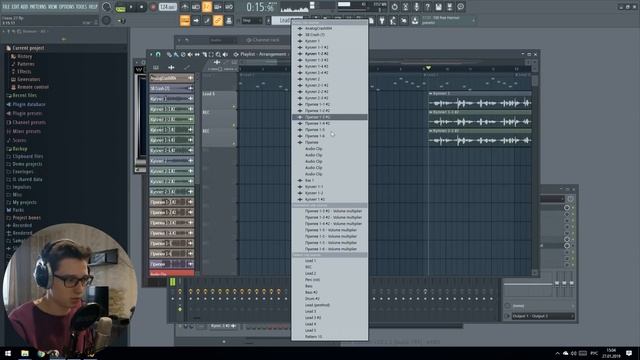
Task: Click the floppy disk save icon
Action: (x=438, y=7)
